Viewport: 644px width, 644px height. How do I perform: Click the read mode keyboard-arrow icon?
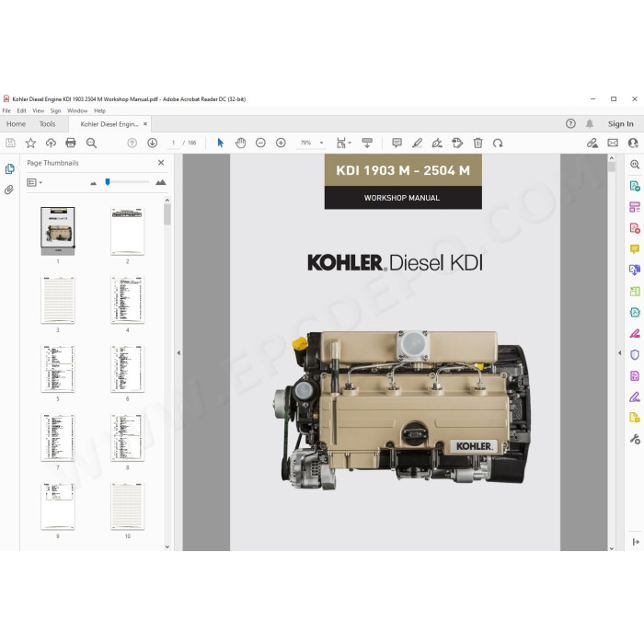[367, 143]
